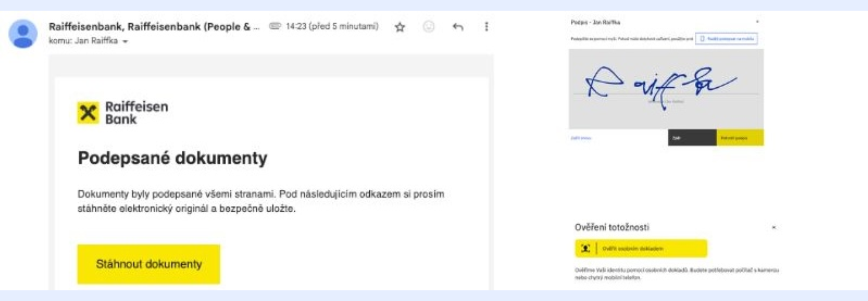The width and height of the screenshot is (868, 301).
Task: Click the paragraph starting Dokumenty byly podepsané
Action: pyautogui.click(x=261, y=201)
